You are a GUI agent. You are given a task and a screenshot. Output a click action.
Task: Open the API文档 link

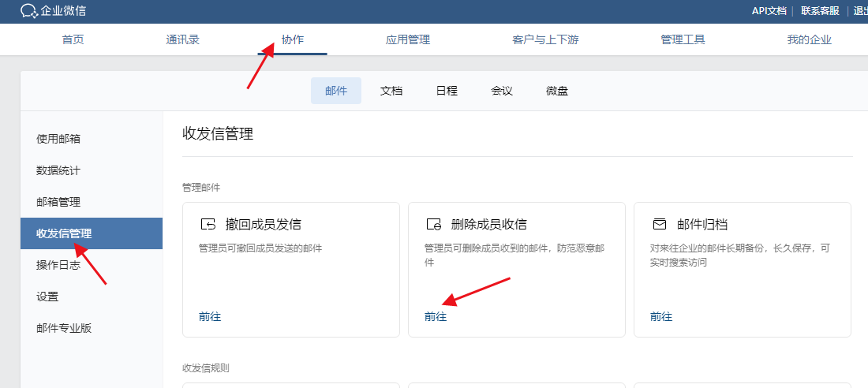(x=769, y=11)
